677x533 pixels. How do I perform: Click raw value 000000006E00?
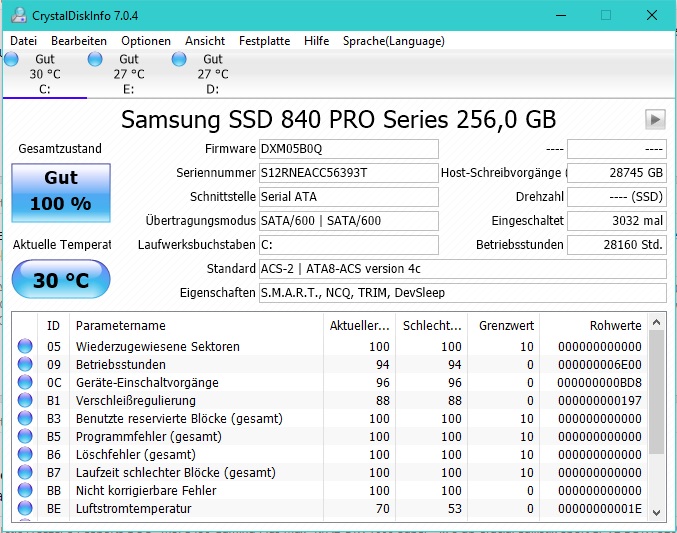tap(600, 365)
